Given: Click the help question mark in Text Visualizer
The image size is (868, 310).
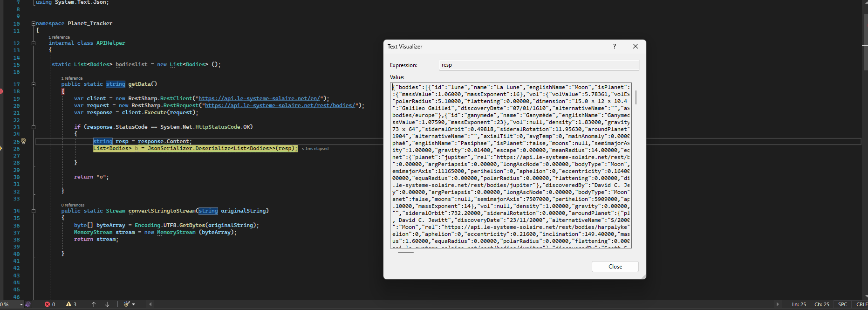Looking at the screenshot, I should [615, 46].
